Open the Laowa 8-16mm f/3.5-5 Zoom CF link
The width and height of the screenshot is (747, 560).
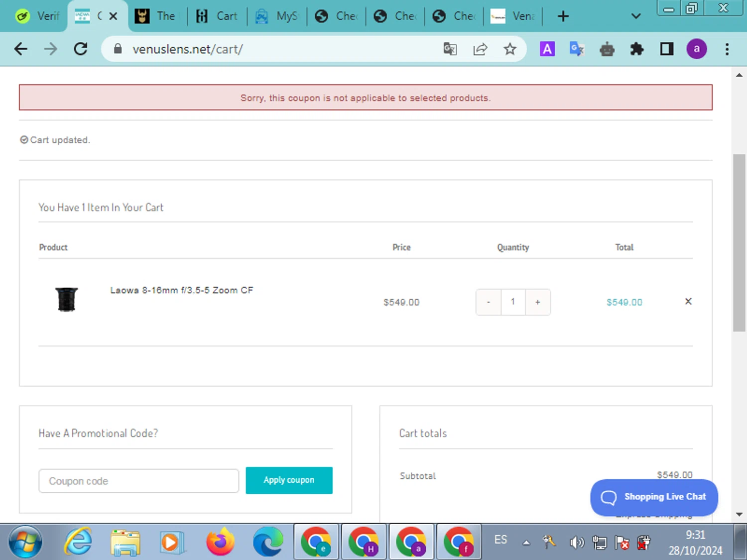(x=182, y=290)
